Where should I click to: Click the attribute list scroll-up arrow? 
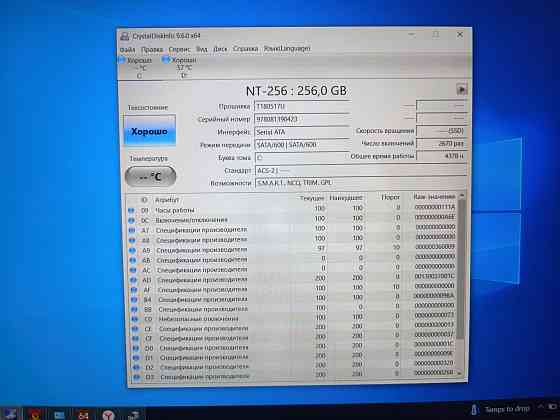pyautogui.click(x=462, y=196)
